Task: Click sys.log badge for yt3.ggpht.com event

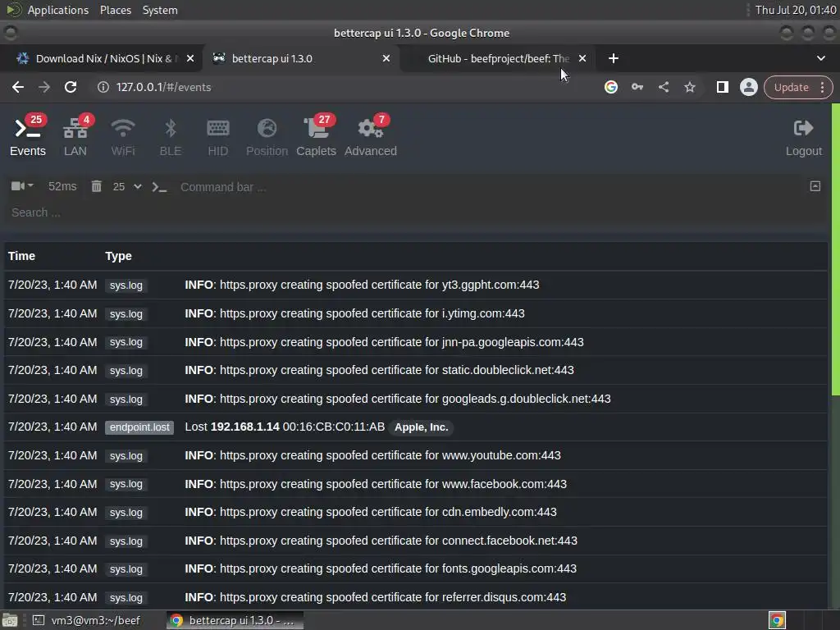Action: pyautogui.click(x=126, y=285)
